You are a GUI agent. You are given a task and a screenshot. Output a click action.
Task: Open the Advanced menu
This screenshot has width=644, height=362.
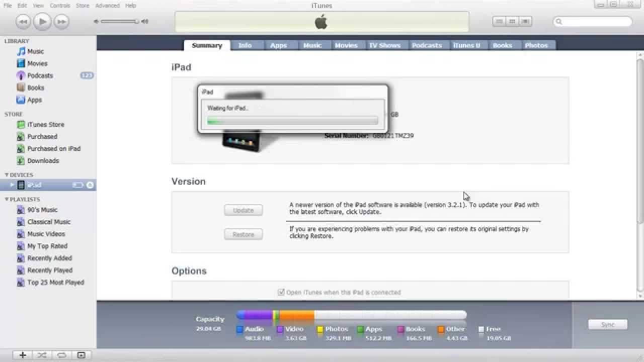pyautogui.click(x=107, y=6)
